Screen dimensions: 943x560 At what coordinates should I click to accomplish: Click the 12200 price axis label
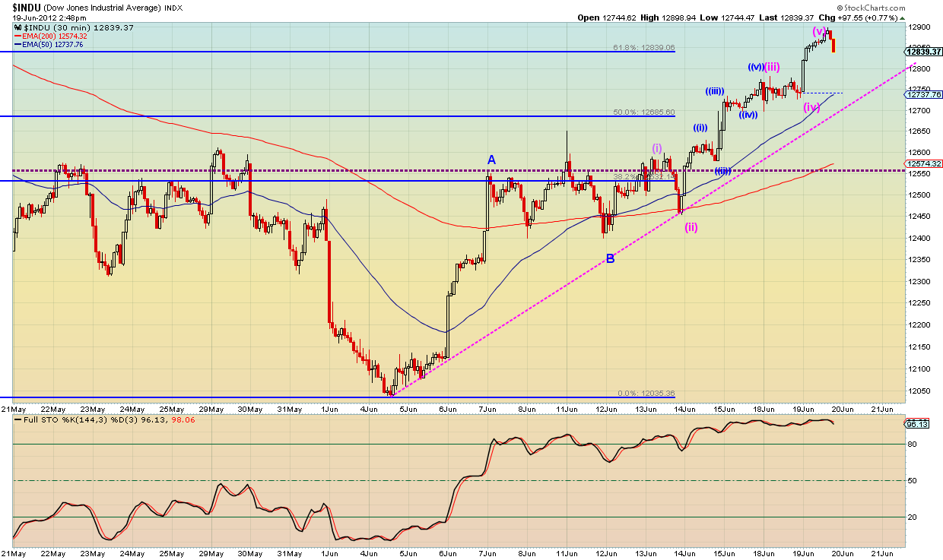(x=919, y=325)
